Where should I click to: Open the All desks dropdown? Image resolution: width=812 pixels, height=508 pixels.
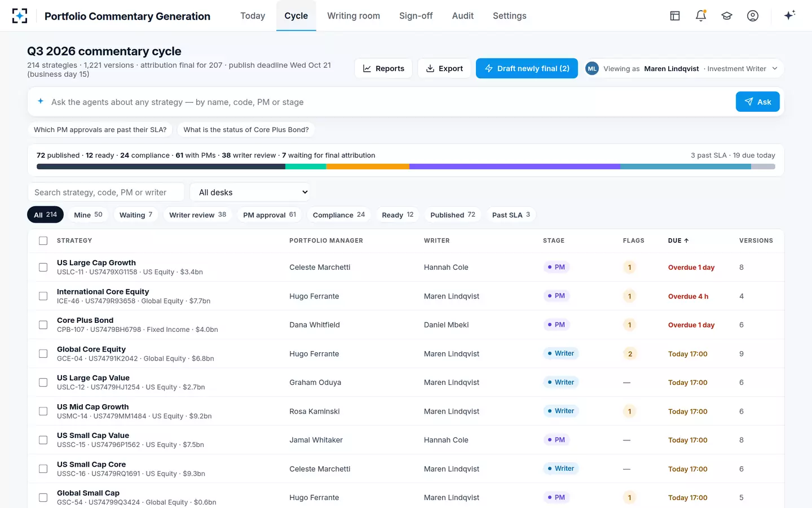pos(250,192)
